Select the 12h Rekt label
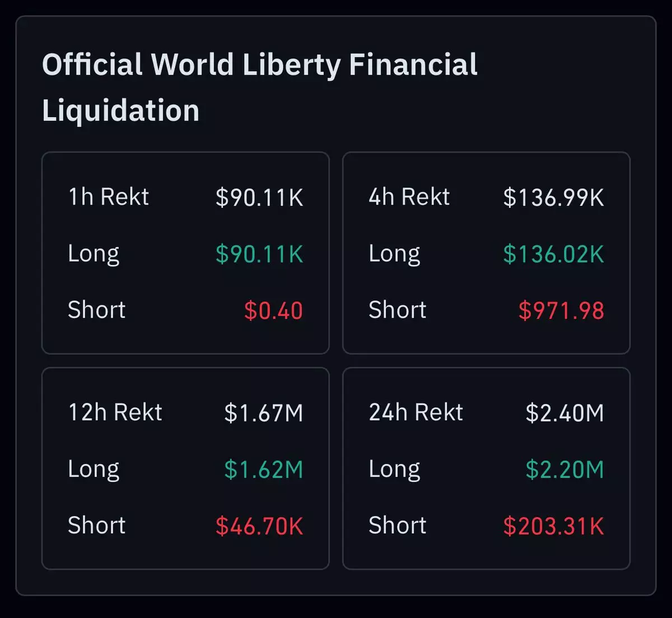Image resolution: width=672 pixels, height=618 pixels. coord(115,413)
